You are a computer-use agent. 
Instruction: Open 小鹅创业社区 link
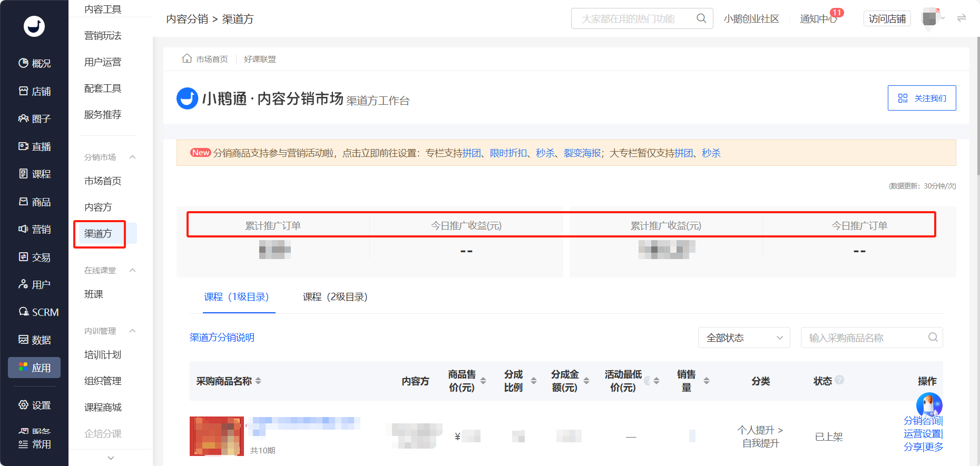[x=751, y=18]
